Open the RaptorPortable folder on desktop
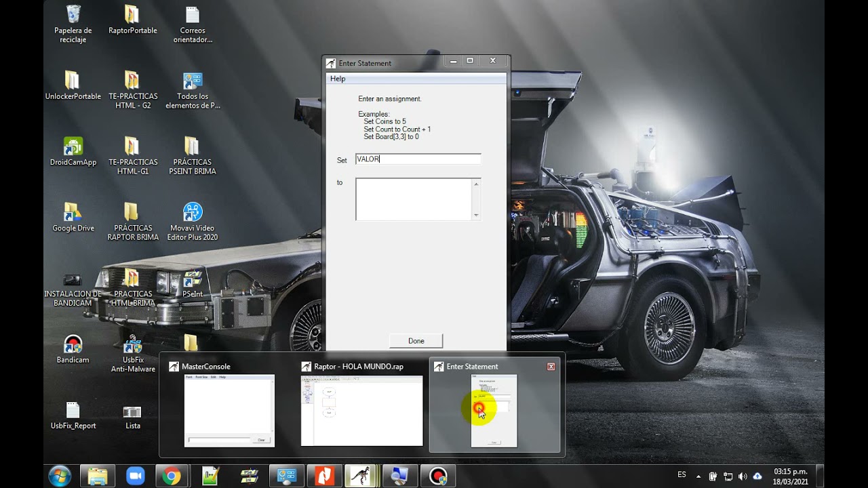Viewport: 868px width, 488px height. coord(132,20)
